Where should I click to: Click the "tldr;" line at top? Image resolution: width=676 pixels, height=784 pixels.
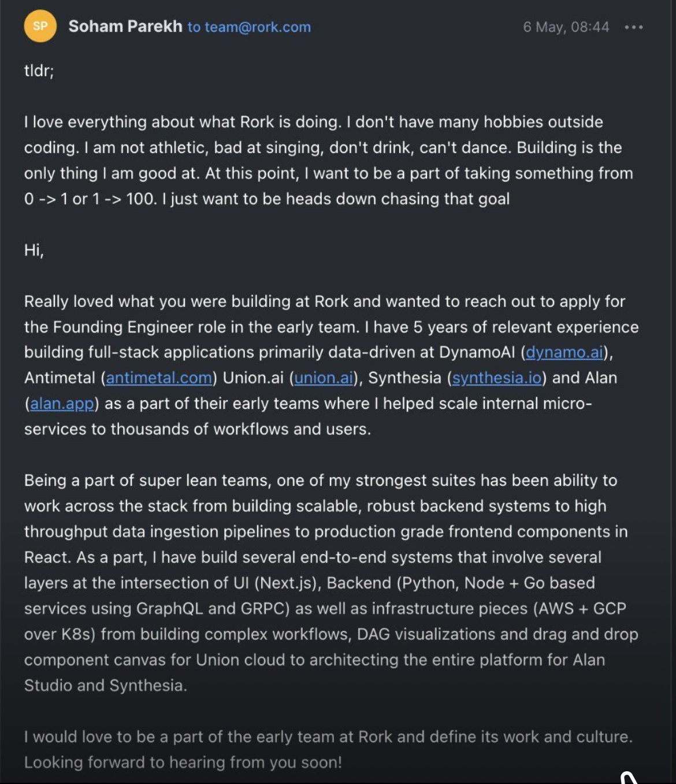[x=39, y=71]
